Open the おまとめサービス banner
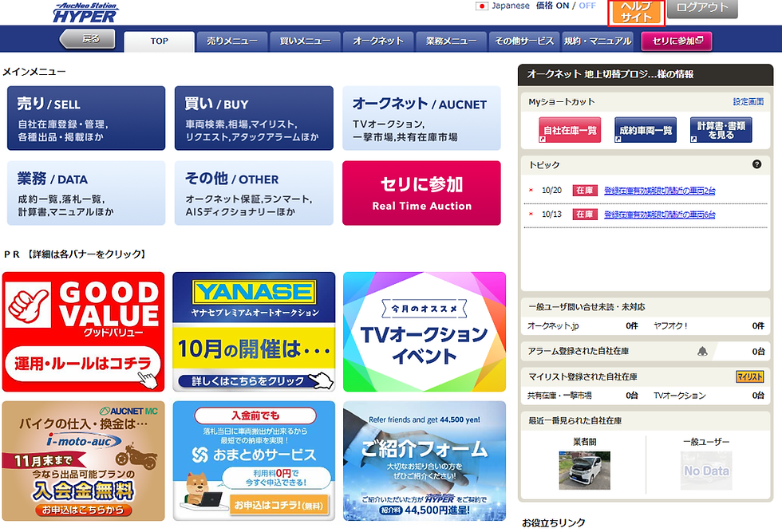782x532 pixels. tap(254, 461)
